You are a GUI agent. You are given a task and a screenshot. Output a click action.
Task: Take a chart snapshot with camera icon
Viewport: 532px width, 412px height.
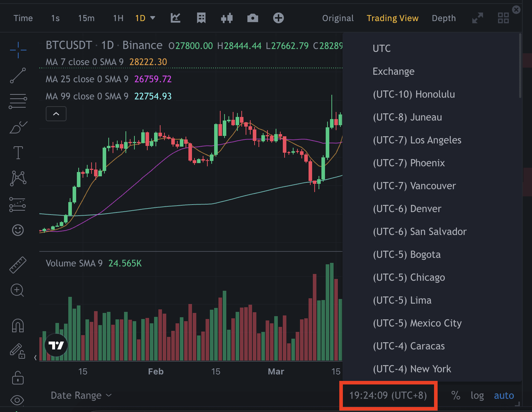tap(253, 18)
